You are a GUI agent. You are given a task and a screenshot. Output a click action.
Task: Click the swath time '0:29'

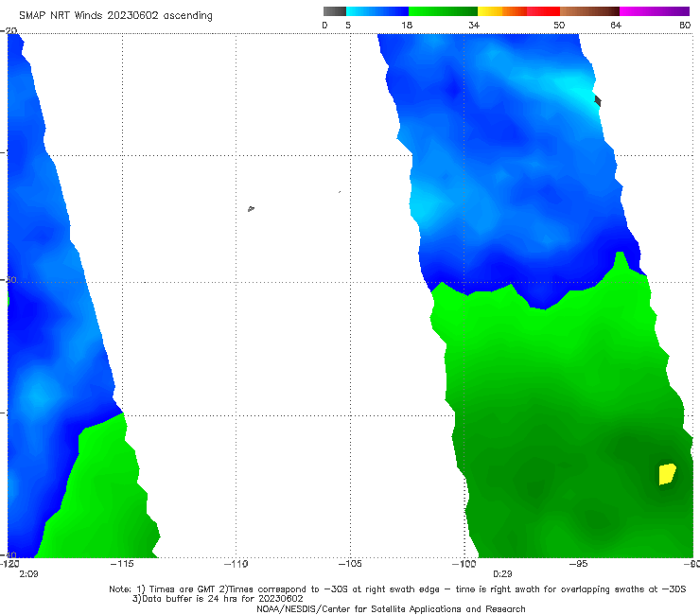502,574
